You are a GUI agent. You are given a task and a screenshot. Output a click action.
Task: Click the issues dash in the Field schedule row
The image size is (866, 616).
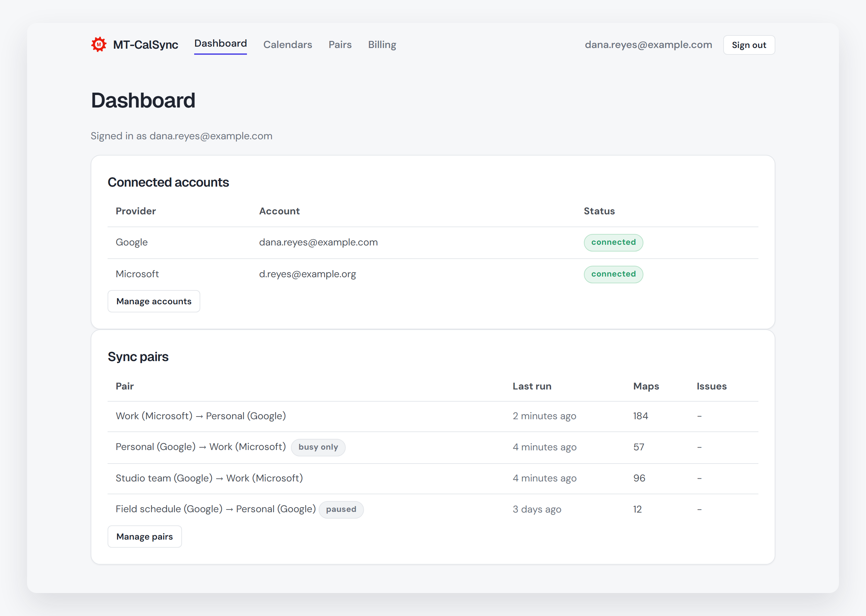coord(699,510)
